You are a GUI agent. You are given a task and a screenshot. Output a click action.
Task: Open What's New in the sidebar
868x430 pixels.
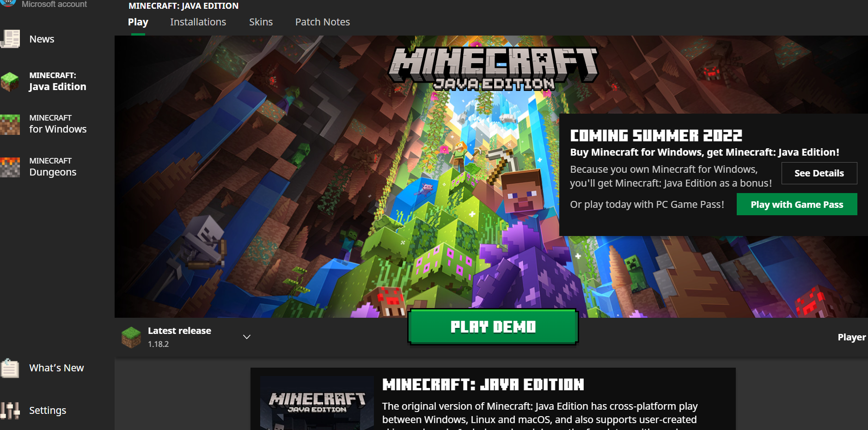pos(56,368)
